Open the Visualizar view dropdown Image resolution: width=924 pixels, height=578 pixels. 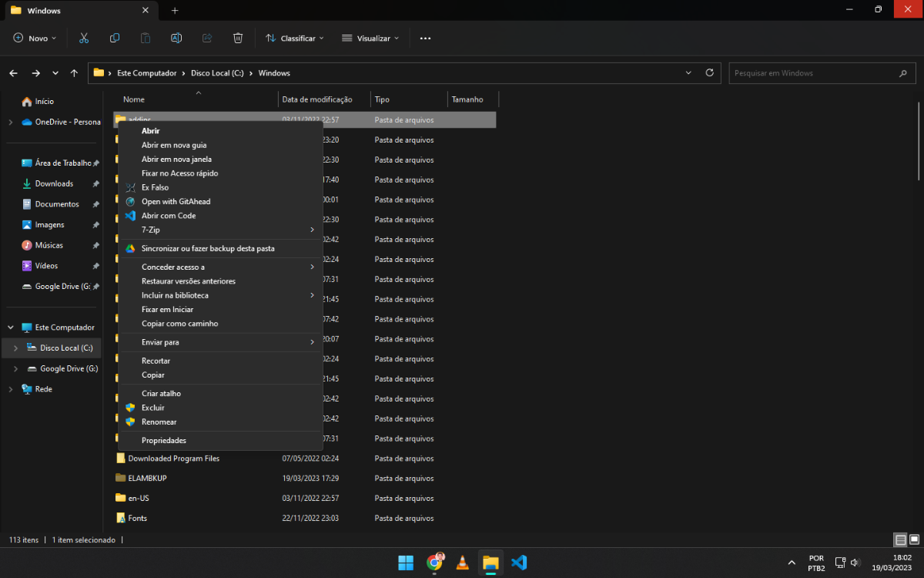coord(370,38)
